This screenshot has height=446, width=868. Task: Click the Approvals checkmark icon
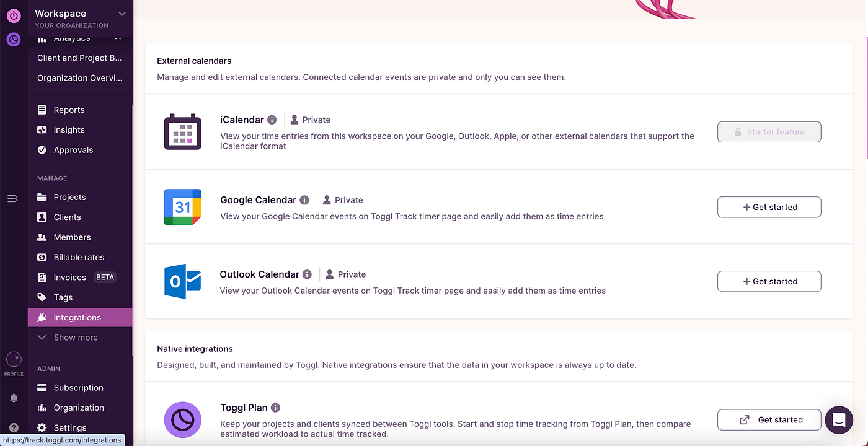click(x=42, y=150)
